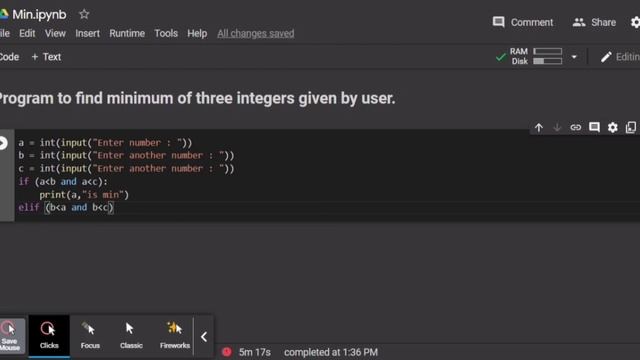The image size is (640, 360).
Task: Place cursor on the elif line
Action: tap(66, 207)
